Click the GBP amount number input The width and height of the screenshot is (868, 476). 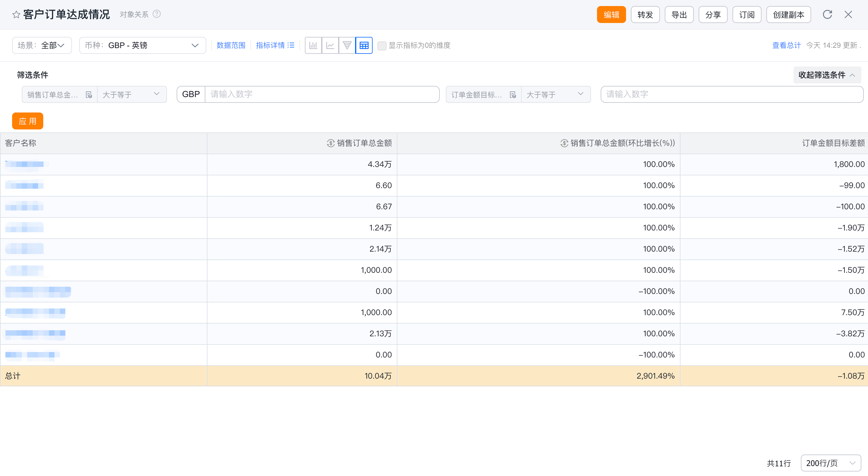point(322,94)
